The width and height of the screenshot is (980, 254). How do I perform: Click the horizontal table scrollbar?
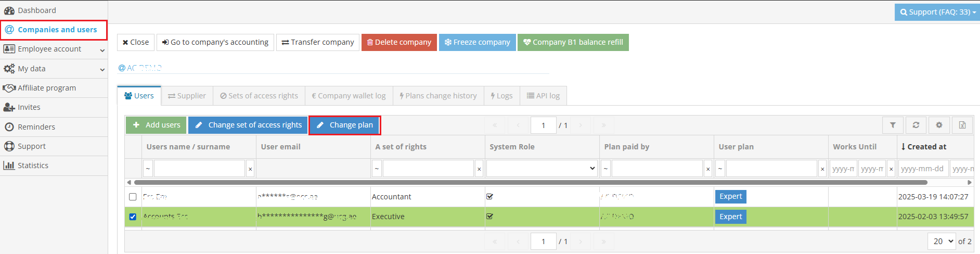coord(531,183)
